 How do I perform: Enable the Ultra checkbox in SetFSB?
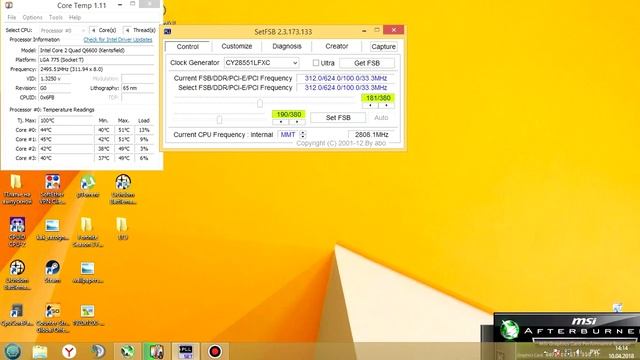pyautogui.click(x=316, y=63)
